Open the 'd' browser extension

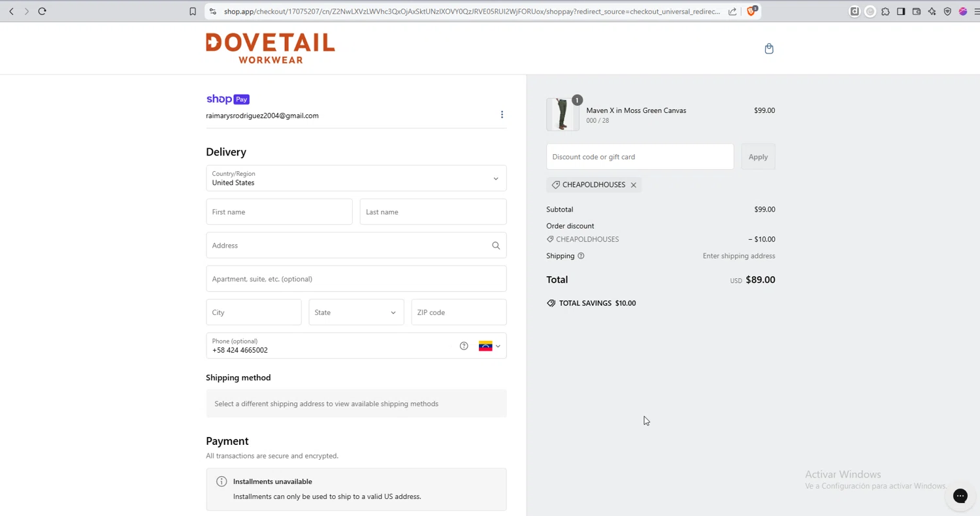[x=855, y=11]
